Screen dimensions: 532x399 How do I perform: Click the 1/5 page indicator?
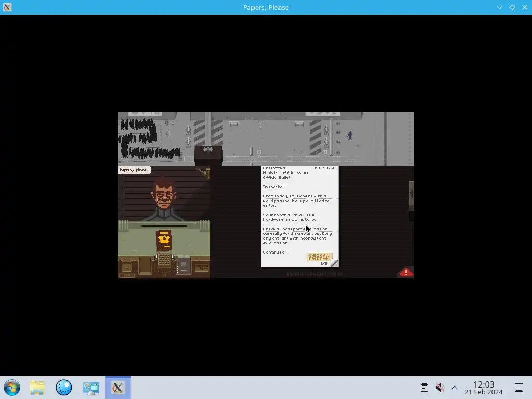pos(324,263)
